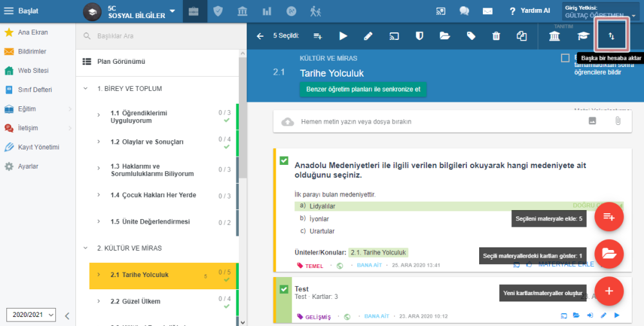Click the cast-to-screen icon in selection toolbar
Image resolution: width=644 pixels, height=326 pixels.
(x=394, y=36)
